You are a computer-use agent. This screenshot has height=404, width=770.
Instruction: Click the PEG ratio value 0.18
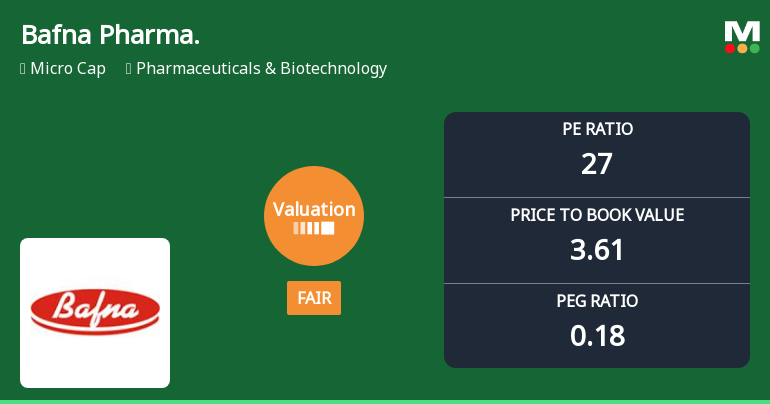597,335
